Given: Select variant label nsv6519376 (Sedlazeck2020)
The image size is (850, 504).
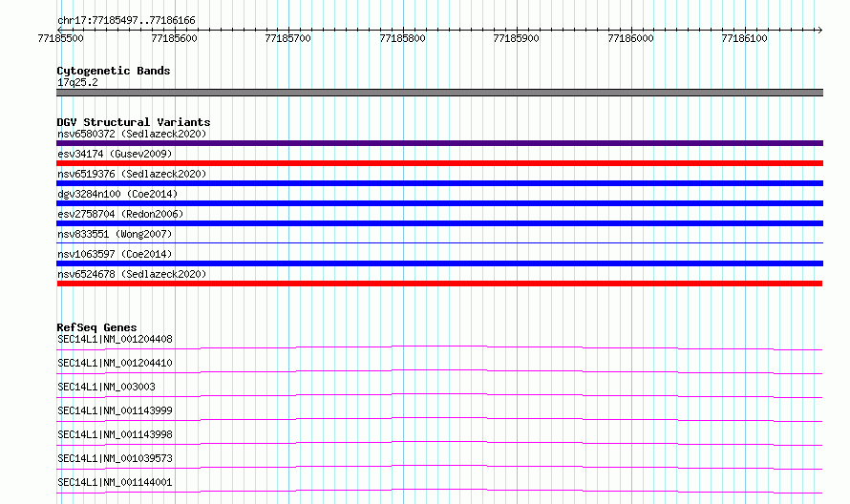Looking at the screenshot, I should pyautogui.click(x=132, y=174).
